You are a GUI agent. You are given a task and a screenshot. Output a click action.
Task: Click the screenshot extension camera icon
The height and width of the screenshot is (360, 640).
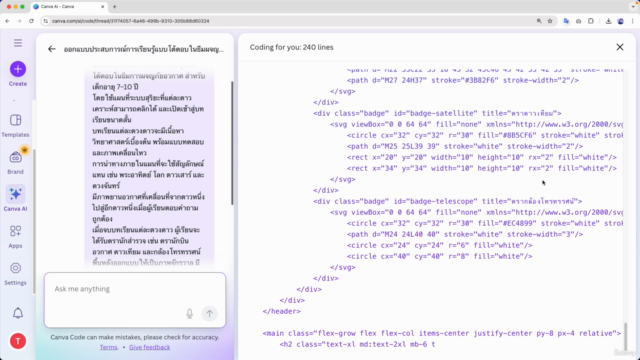[x=578, y=21]
